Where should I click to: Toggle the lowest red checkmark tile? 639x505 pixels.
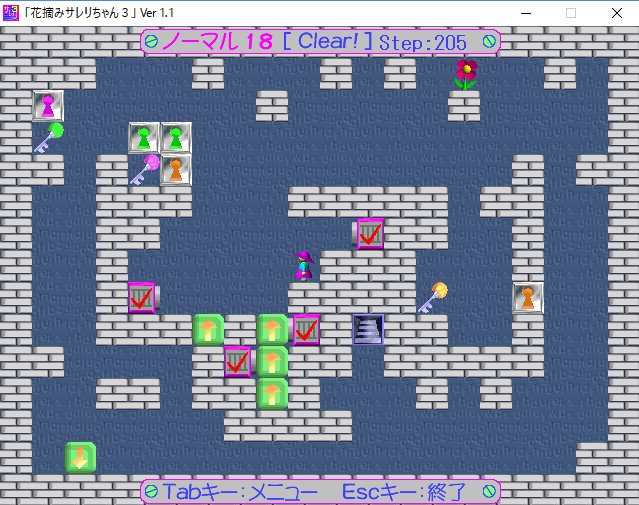point(238,361)
